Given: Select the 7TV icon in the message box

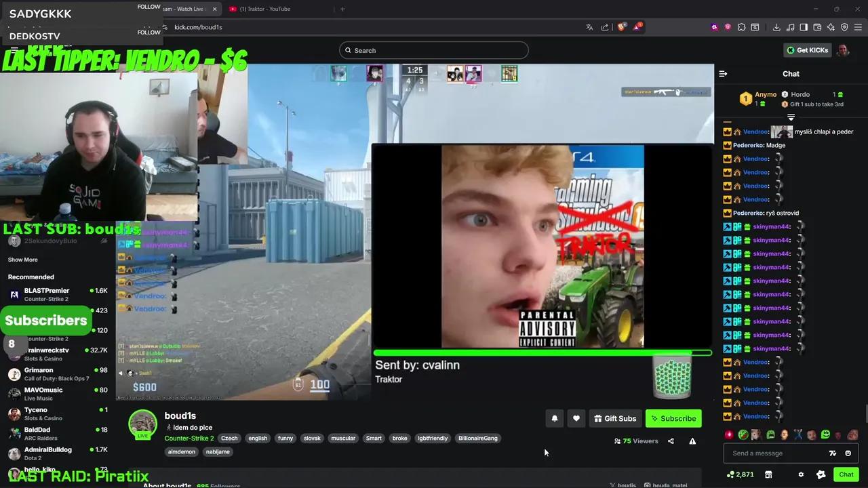Looking at the screenshot, I should tap(833, 453).
